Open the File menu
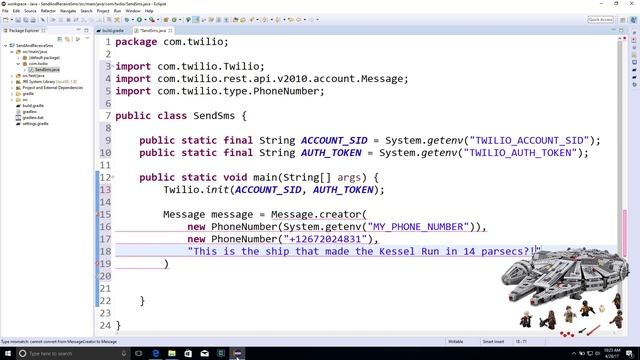The height and width of the screenshot is (360, 640). (5, 11)
